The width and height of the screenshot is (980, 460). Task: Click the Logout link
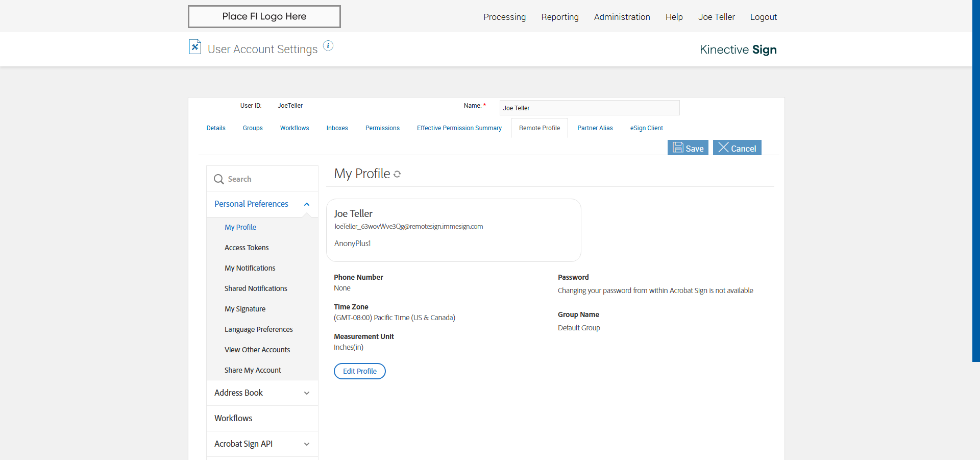tap(763, 17)
